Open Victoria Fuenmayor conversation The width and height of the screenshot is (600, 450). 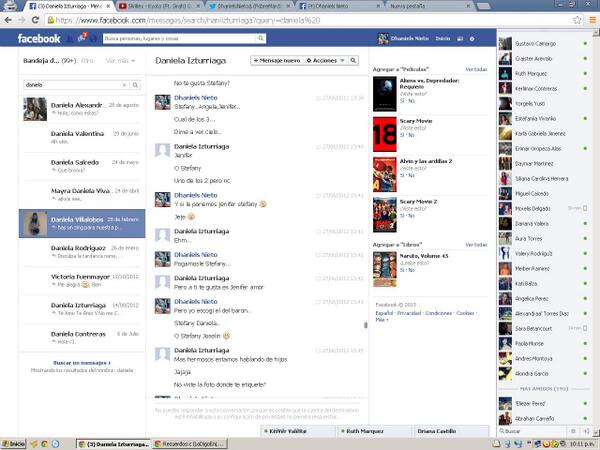point(82,280)
